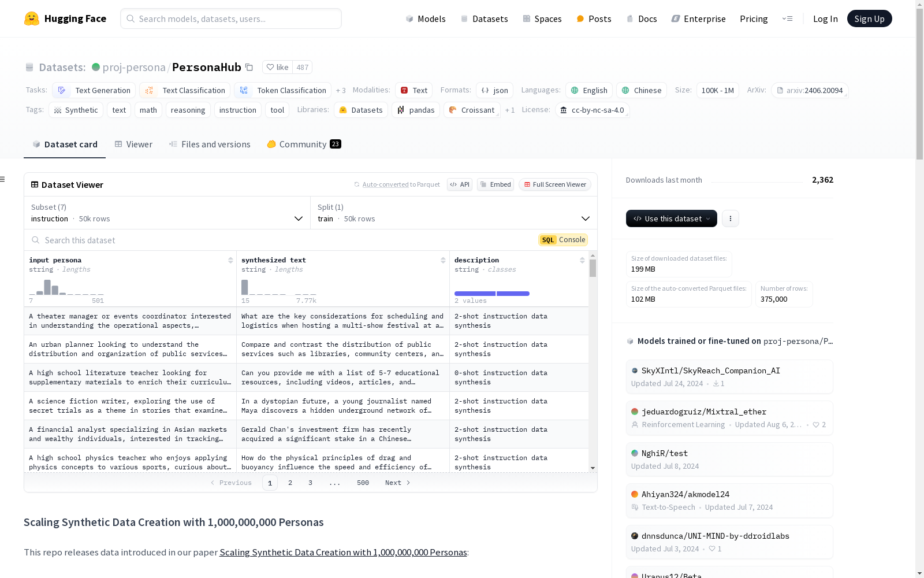Open the SkyXIntl/SkyReach_Companion_AI model card
Screen dimensions: 924x578
[x=729, y=376]
